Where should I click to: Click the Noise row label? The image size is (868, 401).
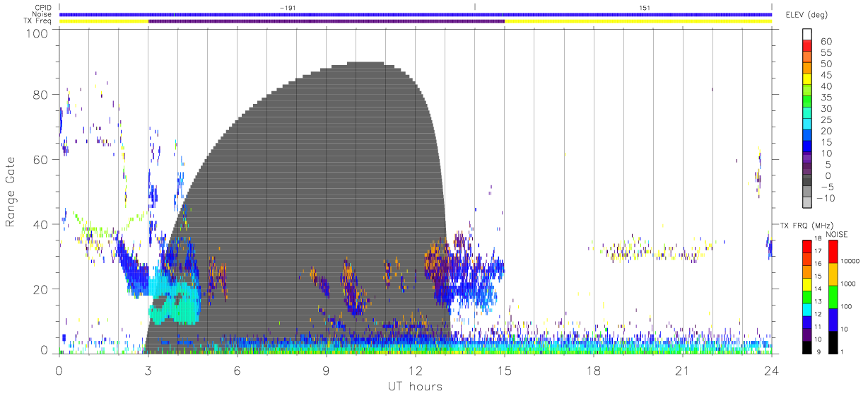(x=42, y=14)
